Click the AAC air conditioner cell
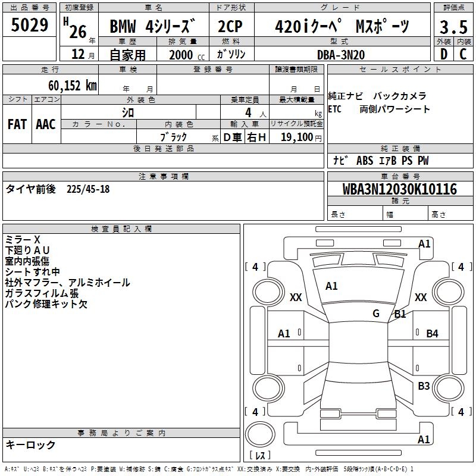This screenshot has width=476, height=476. pyautogui.click(x=46, y=124)
